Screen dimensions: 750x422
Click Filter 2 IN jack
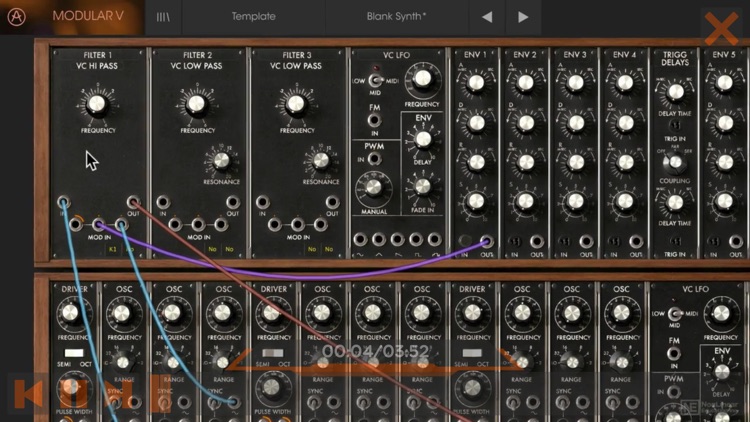point(163,201)
